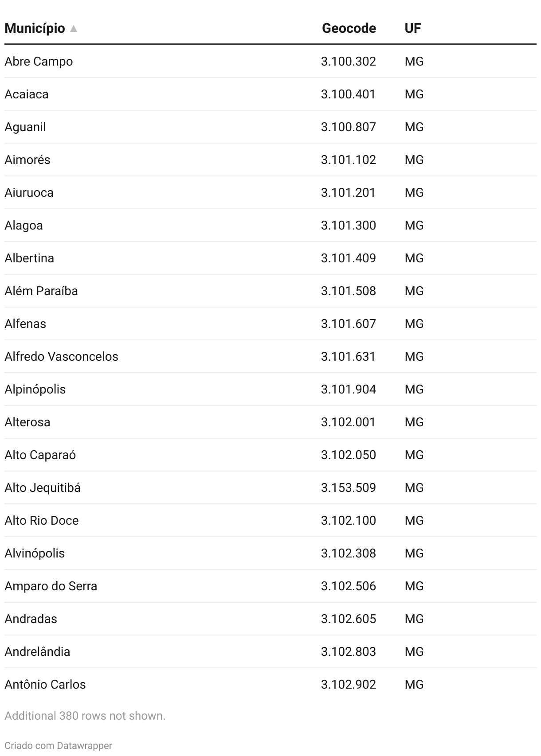This screenshot has height=756, width=541.
Task: Click geocode 3.153.509 for Alto Jequitibá
Action: (x=348, y=487)
